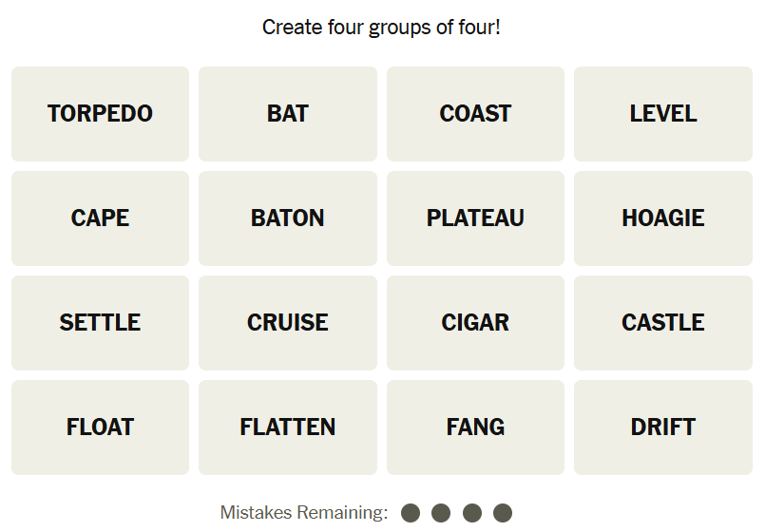Click the 'Create four groups of four!' heading
The width and height of the screenshot is (765, 532).
381,27
